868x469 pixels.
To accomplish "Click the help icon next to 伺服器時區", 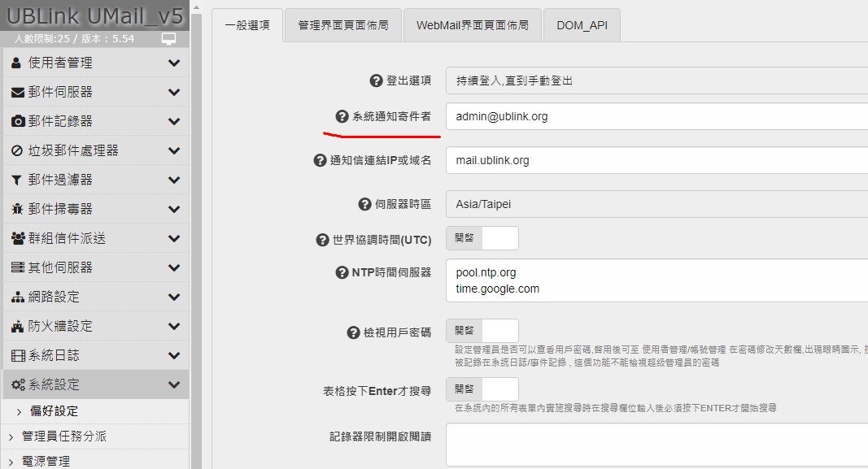I will pos(364,205).
